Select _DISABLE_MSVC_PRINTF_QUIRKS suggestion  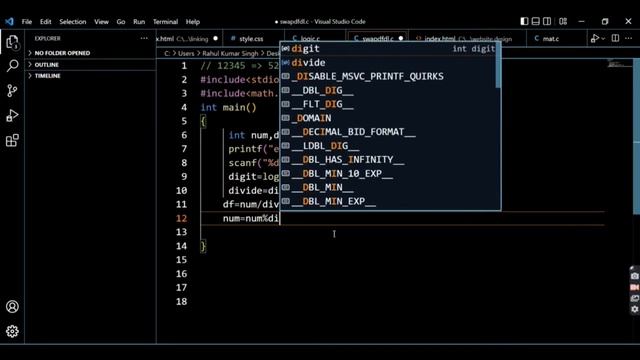[388, 76]
